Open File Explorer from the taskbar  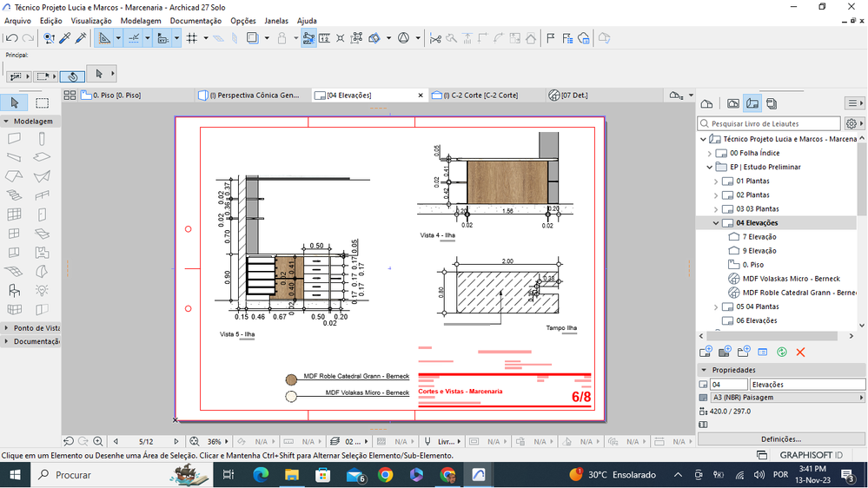pos(292,475)
